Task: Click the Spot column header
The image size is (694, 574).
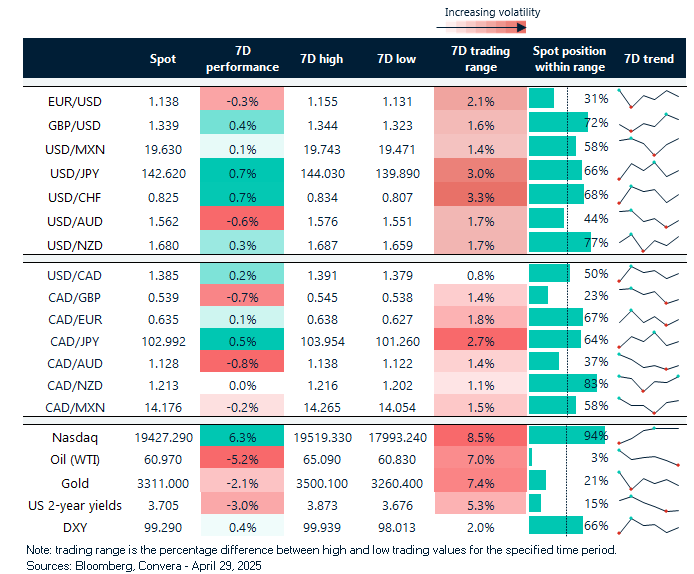Action: coord(162,59)
